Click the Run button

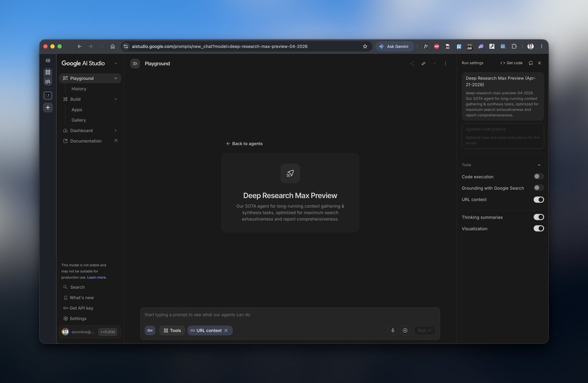coord(424,331)
